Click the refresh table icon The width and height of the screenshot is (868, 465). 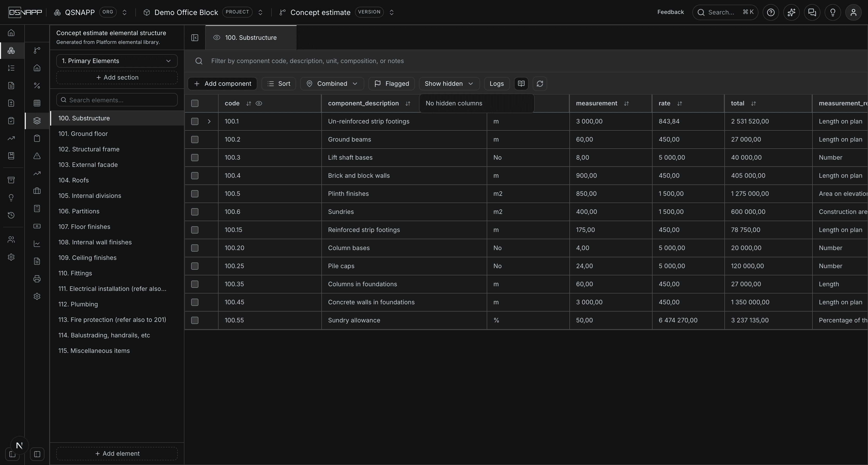[x=540, y=83]
